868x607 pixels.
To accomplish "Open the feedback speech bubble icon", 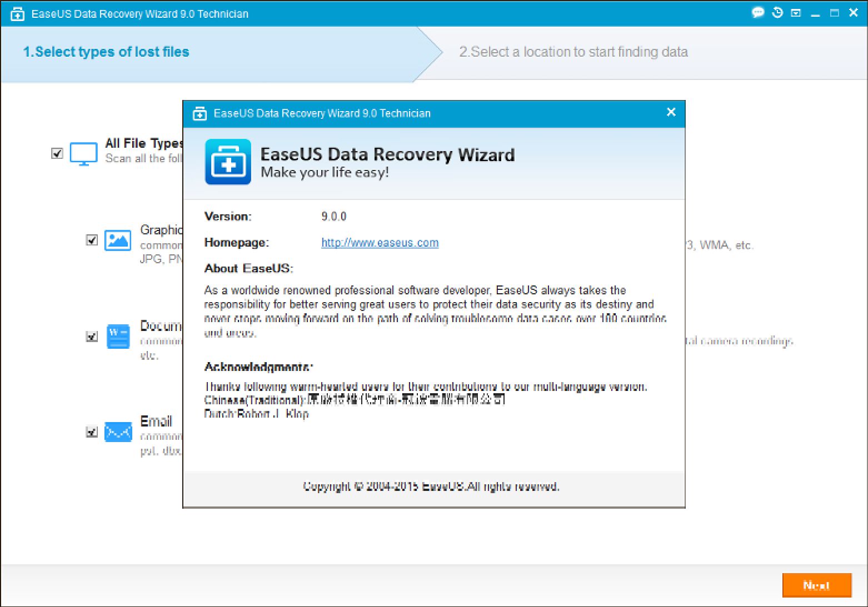I will (x=758, y=12).
